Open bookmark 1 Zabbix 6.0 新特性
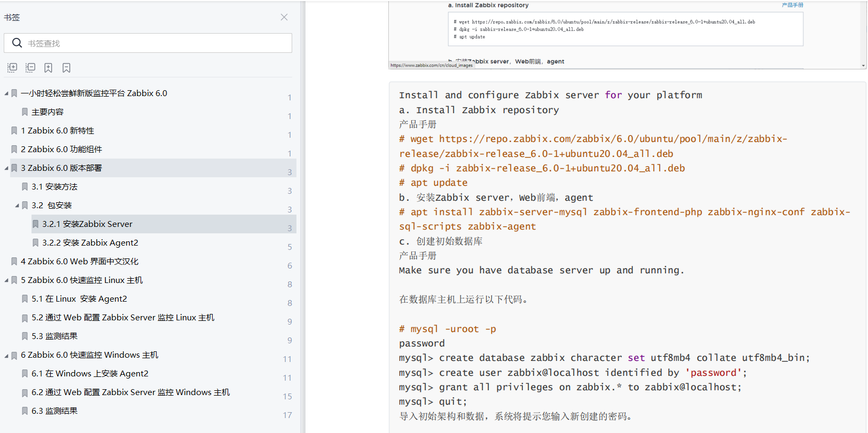Image resolution: width=868 pixels, height=433 pixels. click(58, 130)
